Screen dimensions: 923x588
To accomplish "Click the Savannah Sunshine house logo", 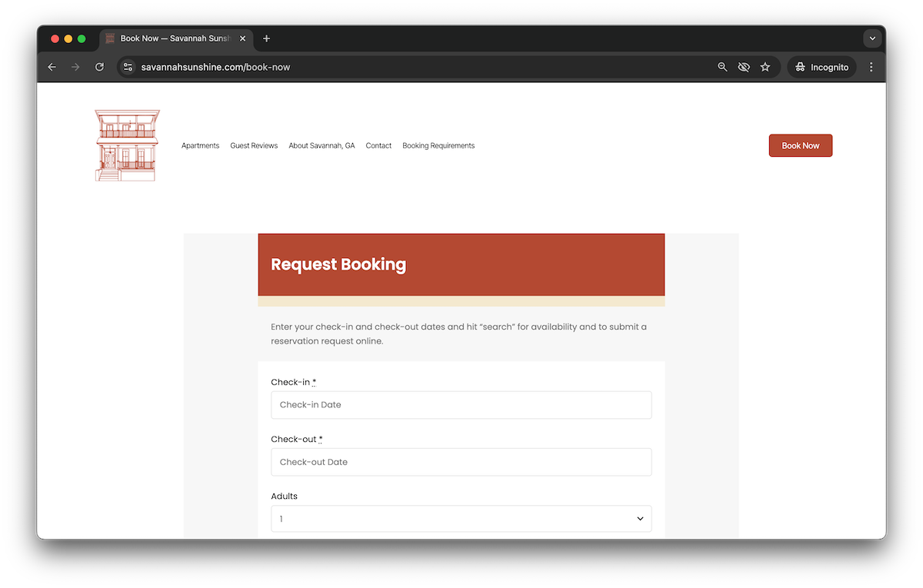I will pyautogui.click(x=127, y=145).
